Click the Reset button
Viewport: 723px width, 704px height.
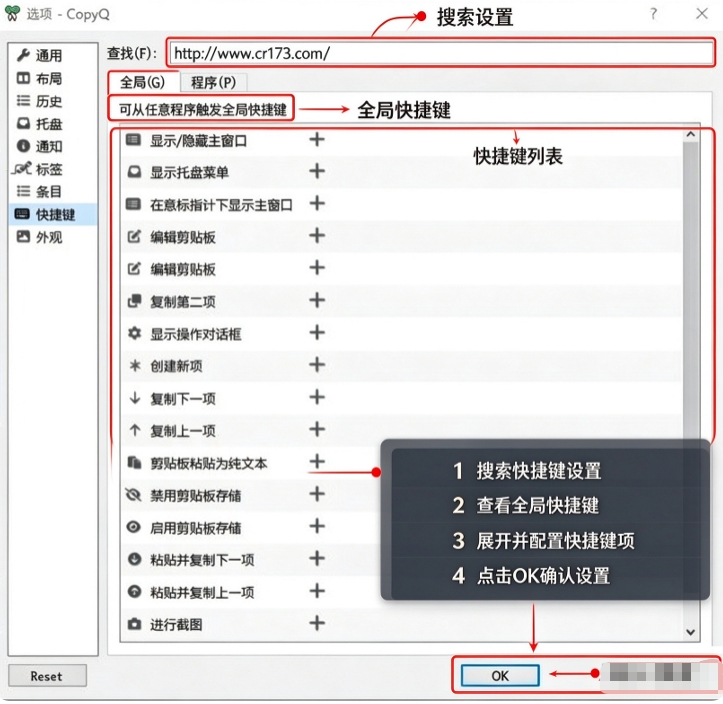pos(47,676)
